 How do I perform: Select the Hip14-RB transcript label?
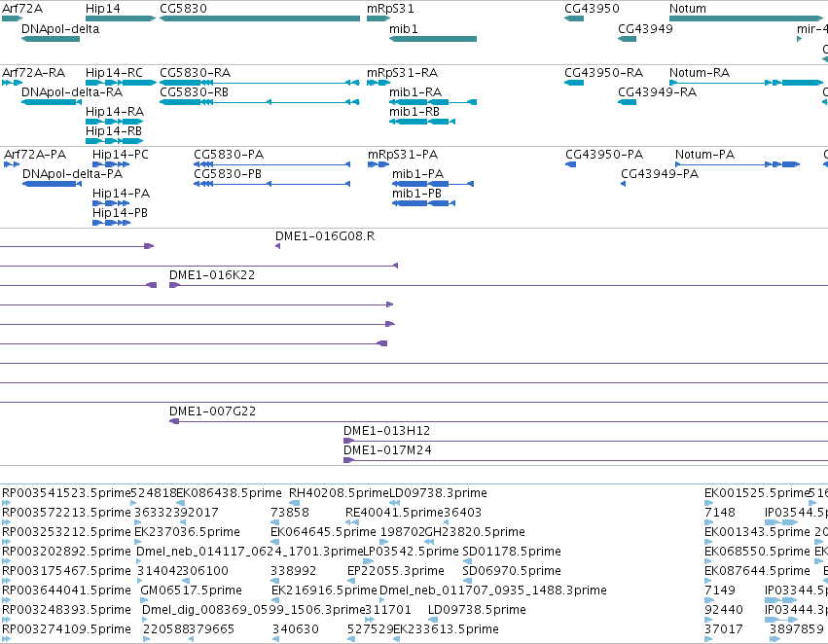114,131
